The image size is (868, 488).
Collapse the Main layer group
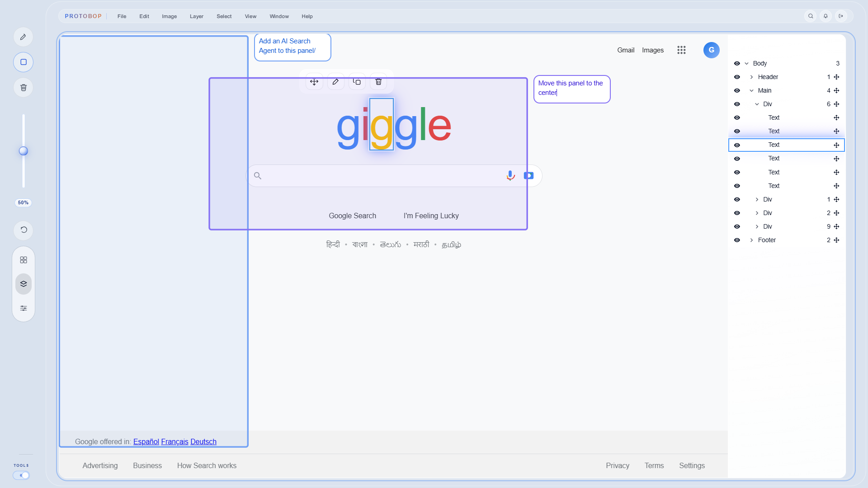click(x=751, y=91)
